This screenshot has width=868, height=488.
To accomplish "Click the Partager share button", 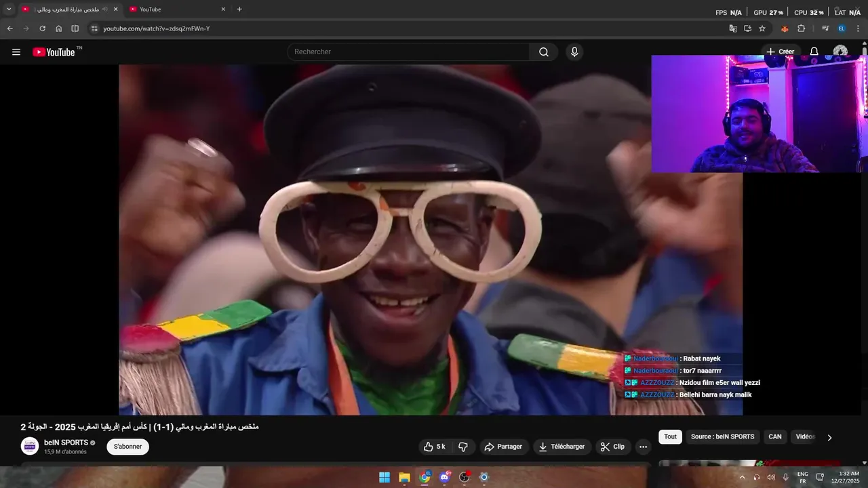I will [503, 447].
